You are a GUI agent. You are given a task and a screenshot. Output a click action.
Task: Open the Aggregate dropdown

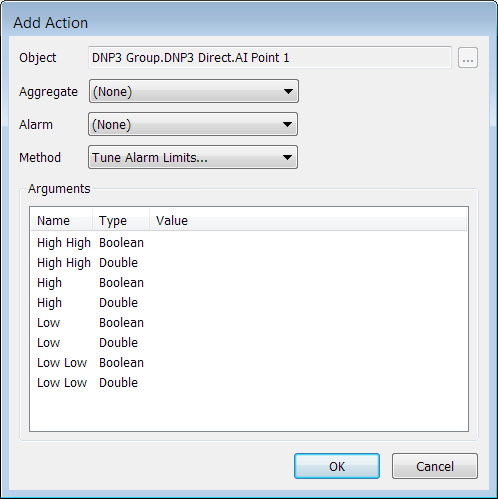click(x=194, y=91)
